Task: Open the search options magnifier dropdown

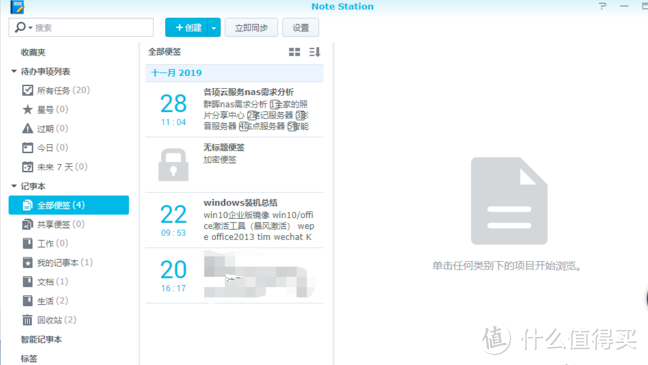Action: point(23,28)
